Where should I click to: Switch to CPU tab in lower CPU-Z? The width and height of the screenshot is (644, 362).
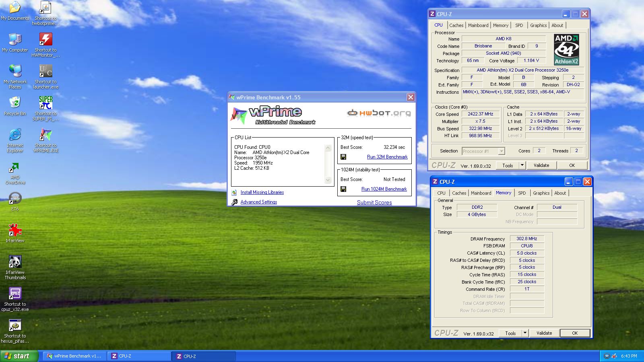coord(441,193)
